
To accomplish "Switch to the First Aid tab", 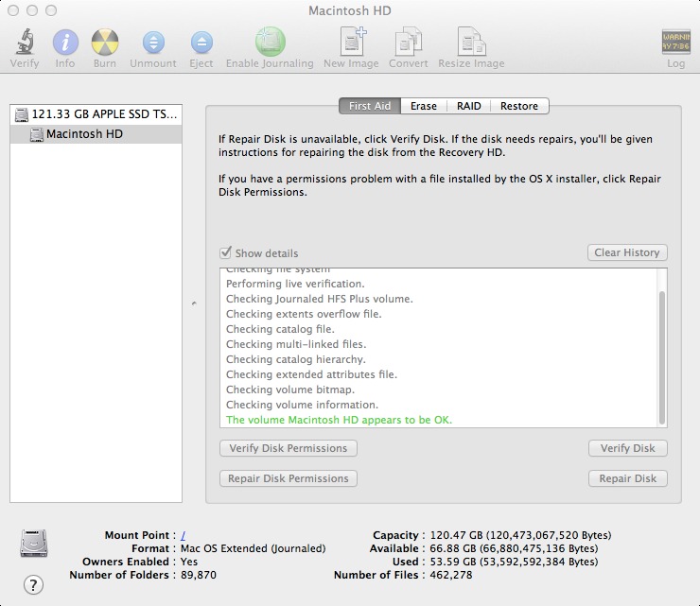I will coord(370,106).
